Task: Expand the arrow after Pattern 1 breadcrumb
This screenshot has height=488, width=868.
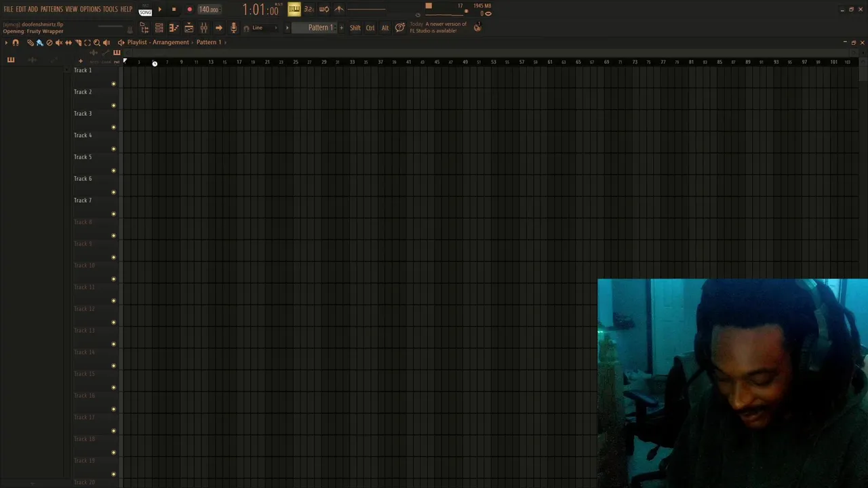Action: tap(225, 43)
